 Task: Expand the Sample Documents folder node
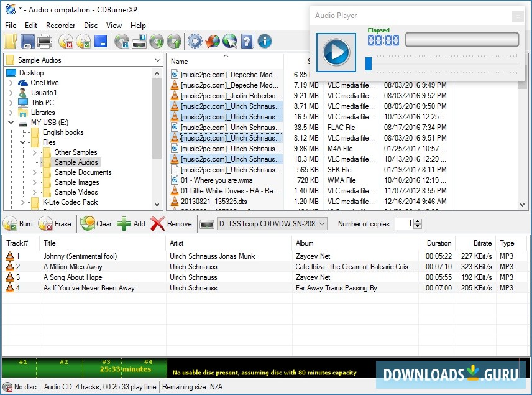point(34,172)
